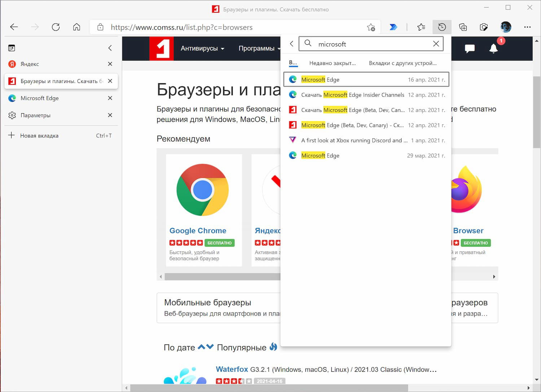Open the Settings and more three-dot menu
This screenshot has height=392, width=541.
tap(527, 27)
